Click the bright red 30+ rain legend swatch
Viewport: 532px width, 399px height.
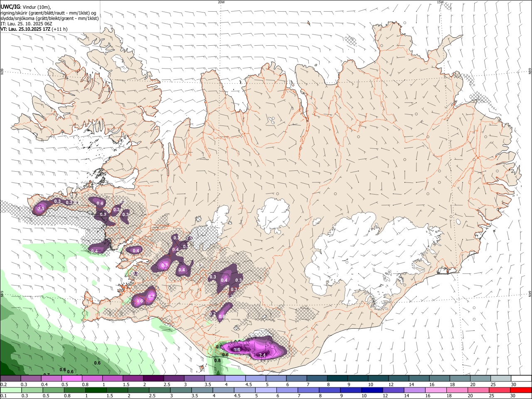pyautogui.click(x=520, y=390)
